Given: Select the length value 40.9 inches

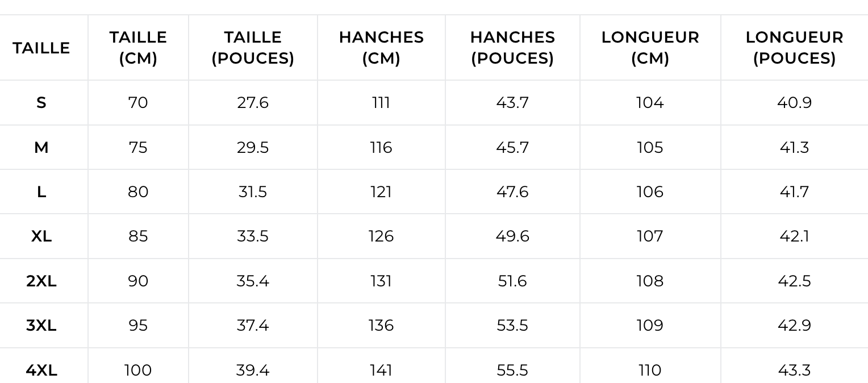Looking at the screenshot, I should click(794, 103).
